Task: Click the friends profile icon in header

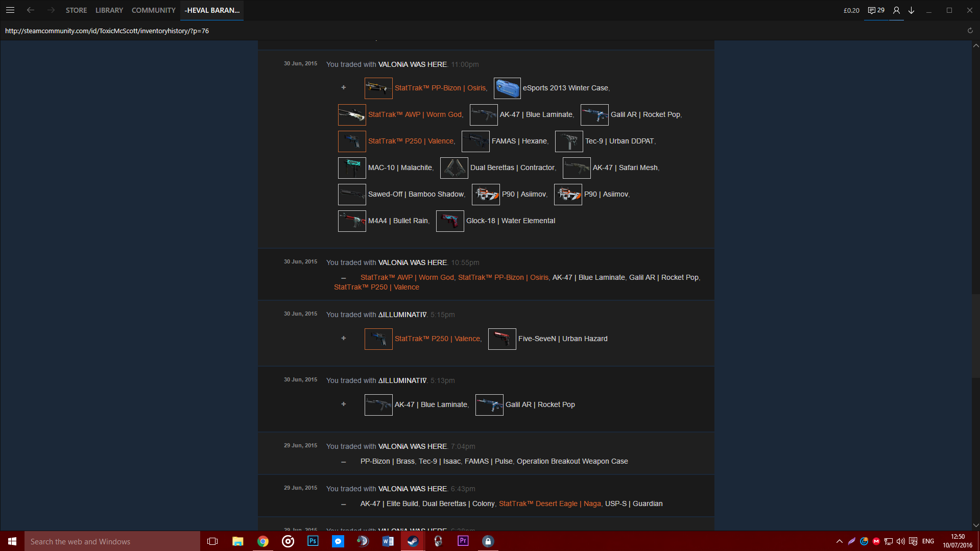Action: 896,10
